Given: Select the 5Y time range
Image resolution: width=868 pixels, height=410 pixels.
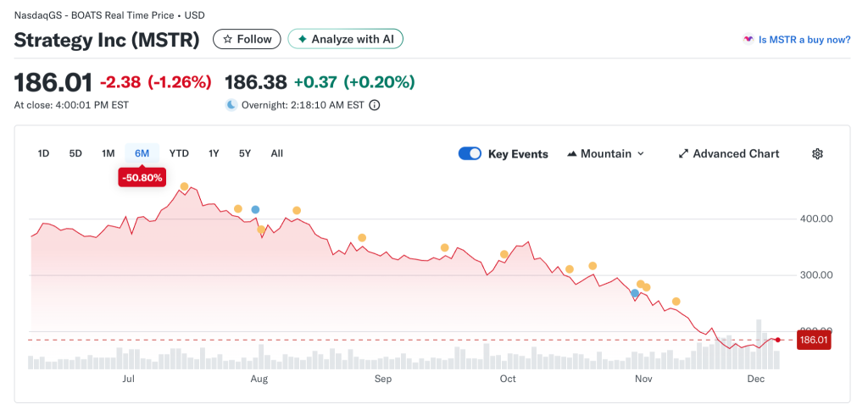Looking at the screenshot, I should 245,153.
